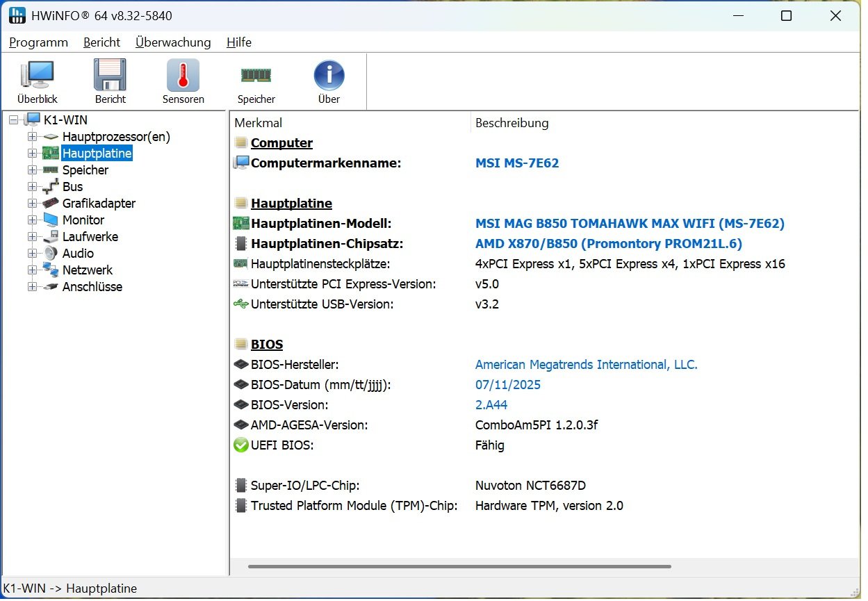868x601 pixels.
Task: Collapse the K1-WIN root node
Action: pos(14,120)
